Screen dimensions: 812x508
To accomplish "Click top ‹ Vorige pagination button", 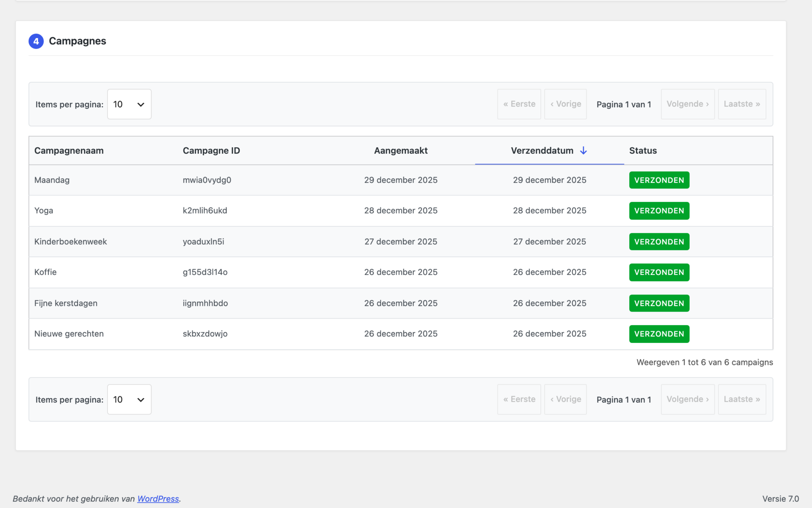I will pos(565,104).
